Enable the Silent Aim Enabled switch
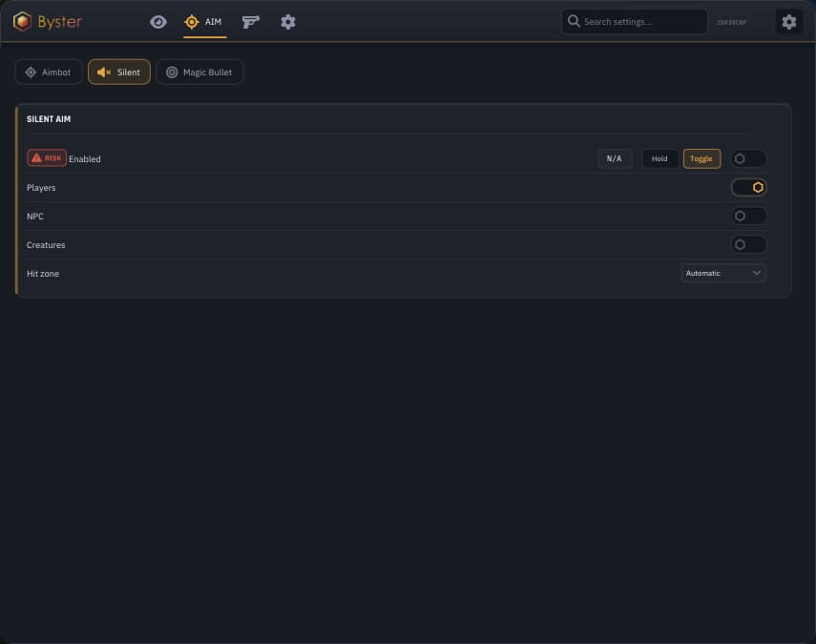The height and width of the screenshot is (644, 816). (x=748, y=158)
